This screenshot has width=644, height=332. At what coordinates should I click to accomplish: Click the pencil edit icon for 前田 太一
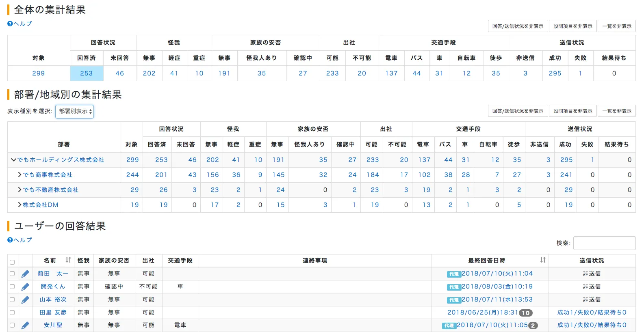(x=25, y=274)
